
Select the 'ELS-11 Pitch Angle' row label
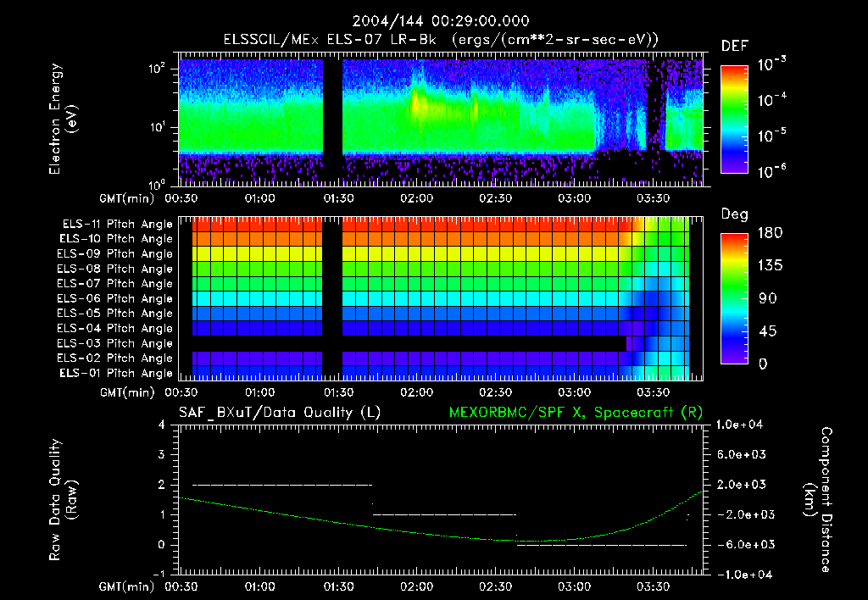(x=117, y=225)
